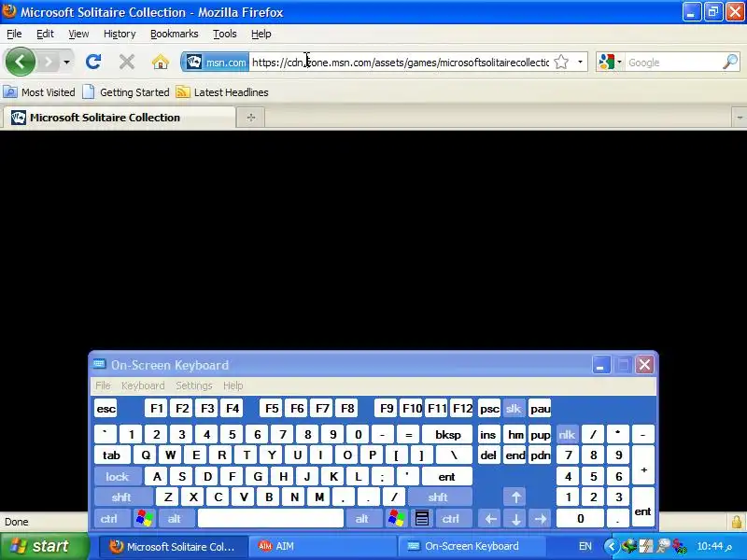Open a new tab with plus button
This screenshot has width=747, height=560.
tap(251, 118)
